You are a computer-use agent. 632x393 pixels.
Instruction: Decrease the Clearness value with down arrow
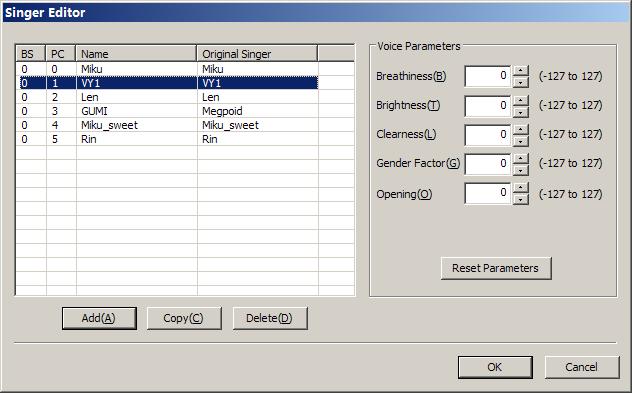tap(521, 141)
